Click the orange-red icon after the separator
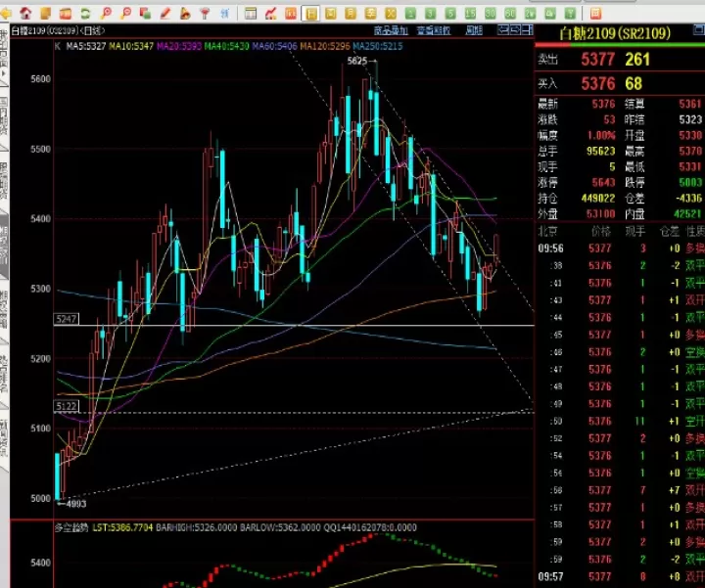The image size is (705, 588). click(595, 14)
